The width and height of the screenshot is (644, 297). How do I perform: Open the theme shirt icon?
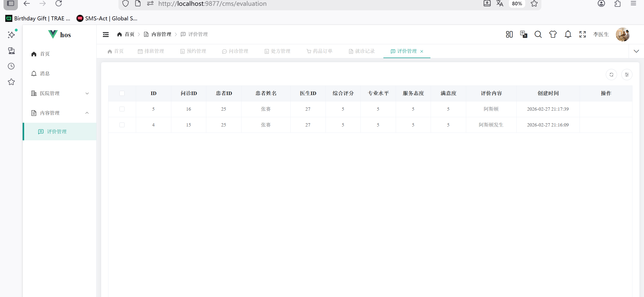(x=553, y=34)
